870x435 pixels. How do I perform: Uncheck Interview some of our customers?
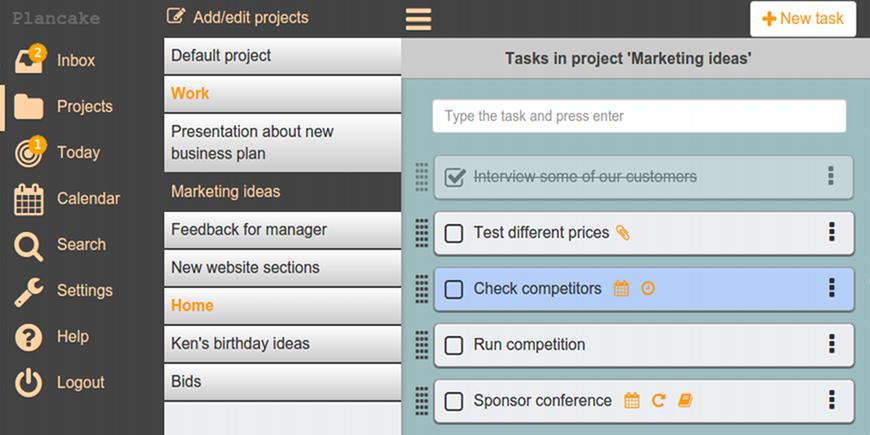455,177
